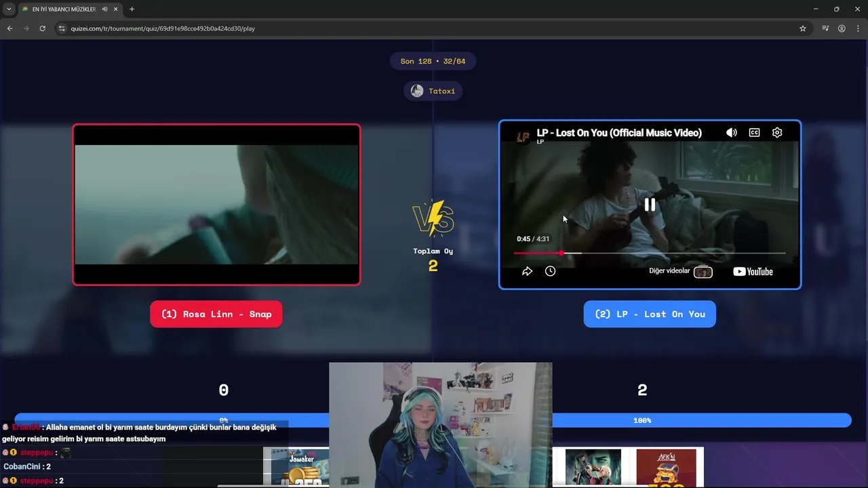This screenshot has width=868, height=488.
Task: Reload the quizei page
Action: click(x=42, y=28)
